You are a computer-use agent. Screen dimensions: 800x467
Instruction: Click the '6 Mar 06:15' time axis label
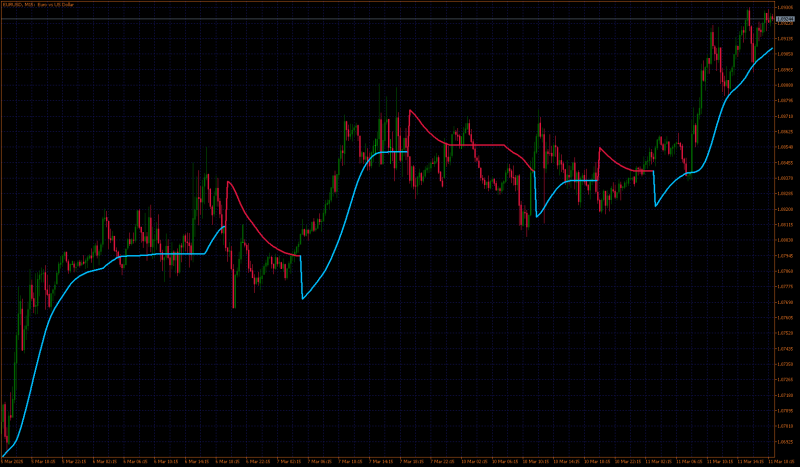click(136, 461)
